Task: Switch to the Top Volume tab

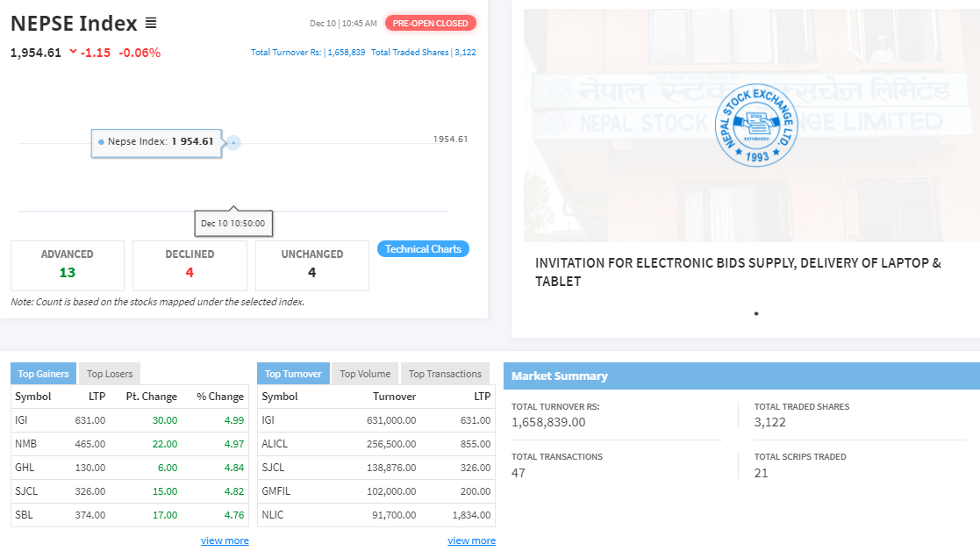Action: 365,374
